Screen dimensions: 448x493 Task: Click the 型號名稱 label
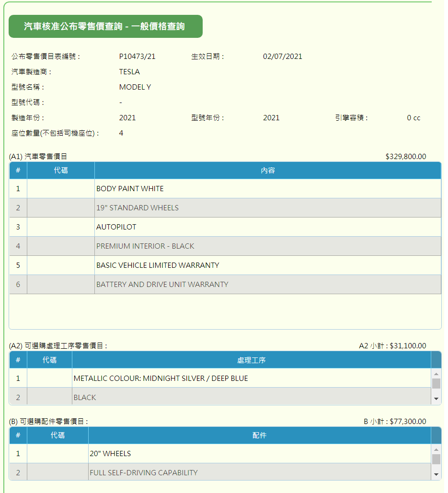click(x=28, y=87)
